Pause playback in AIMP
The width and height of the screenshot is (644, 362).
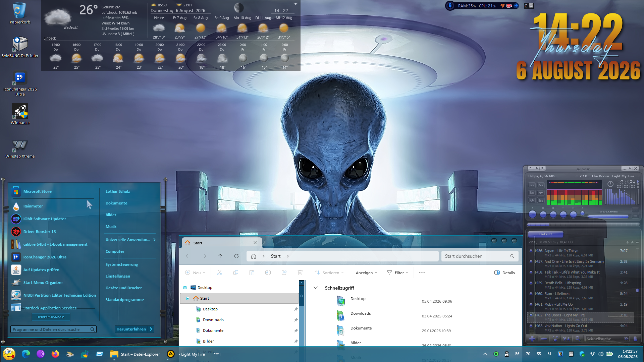pyautogui.click(x=543, y=215)
